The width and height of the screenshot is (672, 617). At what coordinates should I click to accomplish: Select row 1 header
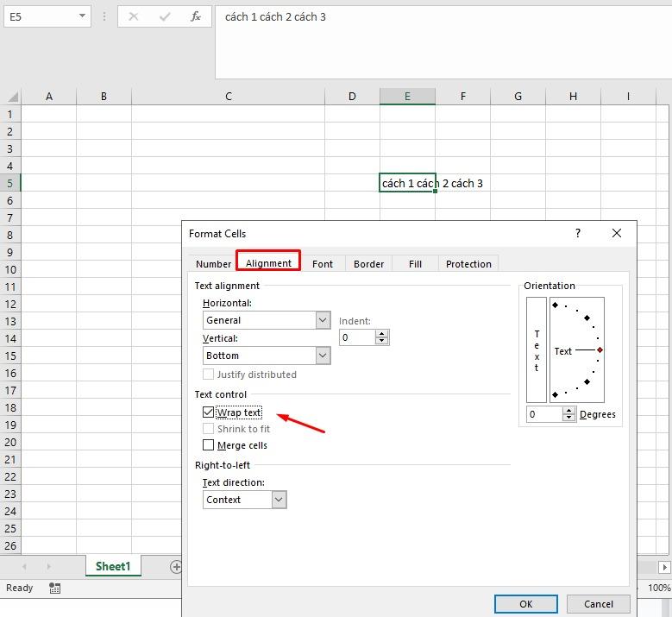click(x=10, y=115)
